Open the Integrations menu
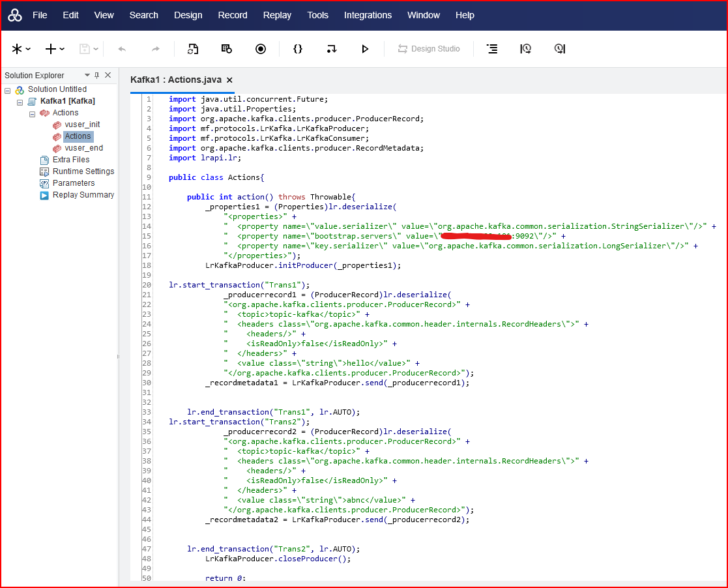This screenshot has width=728, height=588. (x=368, y=15)
